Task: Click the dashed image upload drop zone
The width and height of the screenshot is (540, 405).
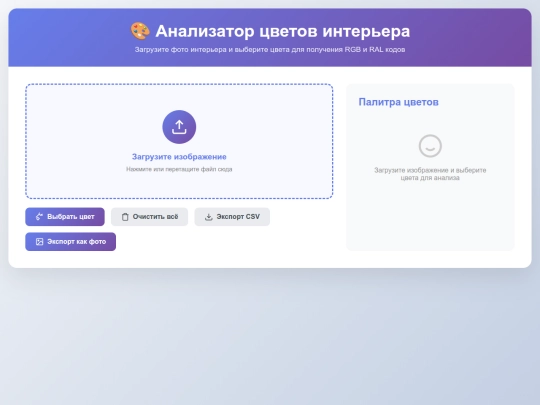Action: click(x=179, y=141)
